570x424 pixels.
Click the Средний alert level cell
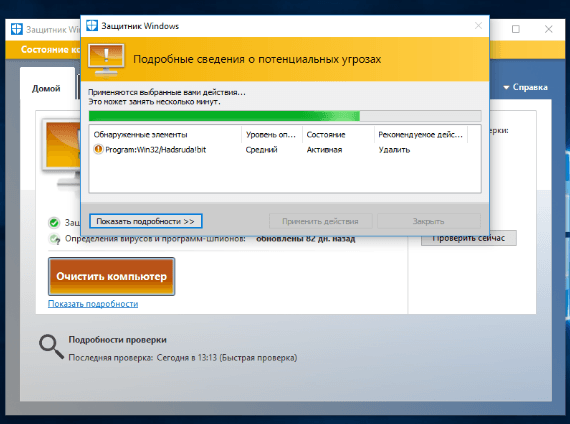point(261,149)
